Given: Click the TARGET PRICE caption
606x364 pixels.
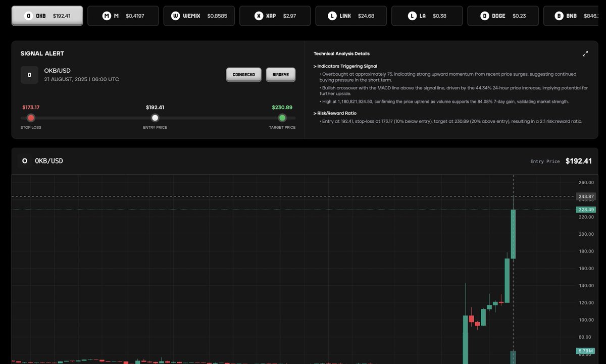Looking at the screenshot, I should pyautogui.click(x=282, y=128).
